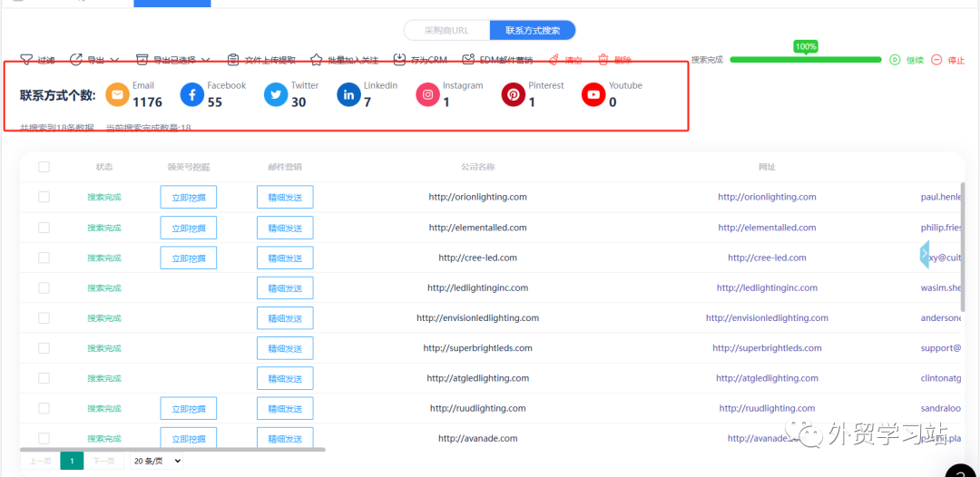Open the orionlighting.com URL link
Viewport: 980px width, 477px height.
[767, 197]
